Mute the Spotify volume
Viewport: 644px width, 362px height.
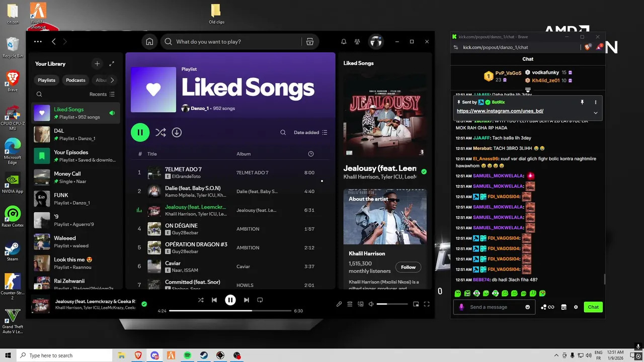[x=371, y=304]
